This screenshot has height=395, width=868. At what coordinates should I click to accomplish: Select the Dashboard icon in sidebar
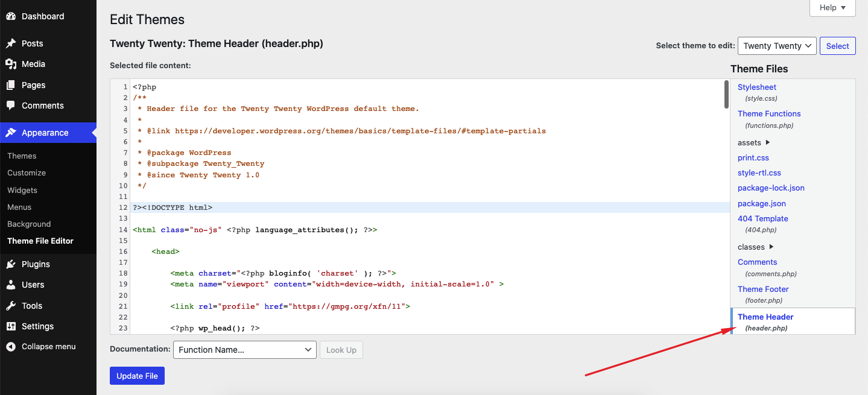[11, 16]
